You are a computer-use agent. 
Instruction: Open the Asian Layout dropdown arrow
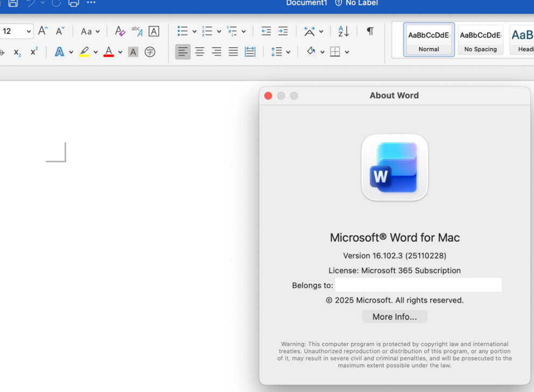click(321, 32)
